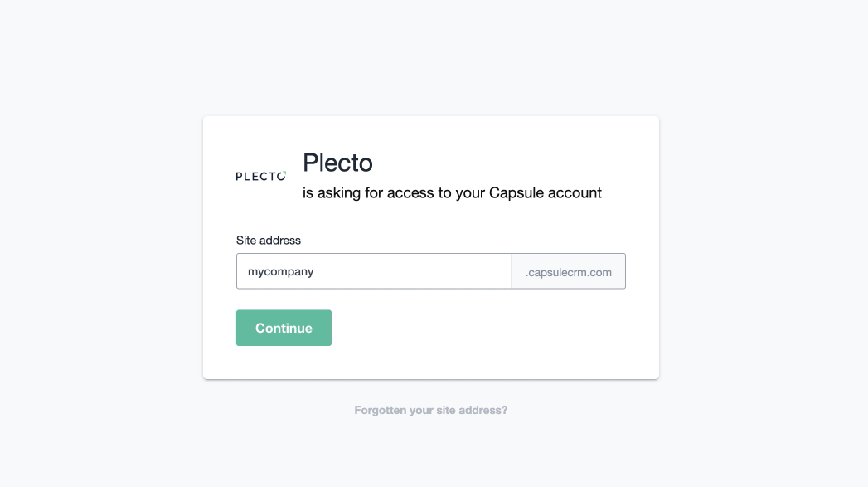Image resolution: width=868 pixels, height=487 pixels.
Task: Select the large Plecto heading text
Action: pyautogui.click(x=337, y=163)
